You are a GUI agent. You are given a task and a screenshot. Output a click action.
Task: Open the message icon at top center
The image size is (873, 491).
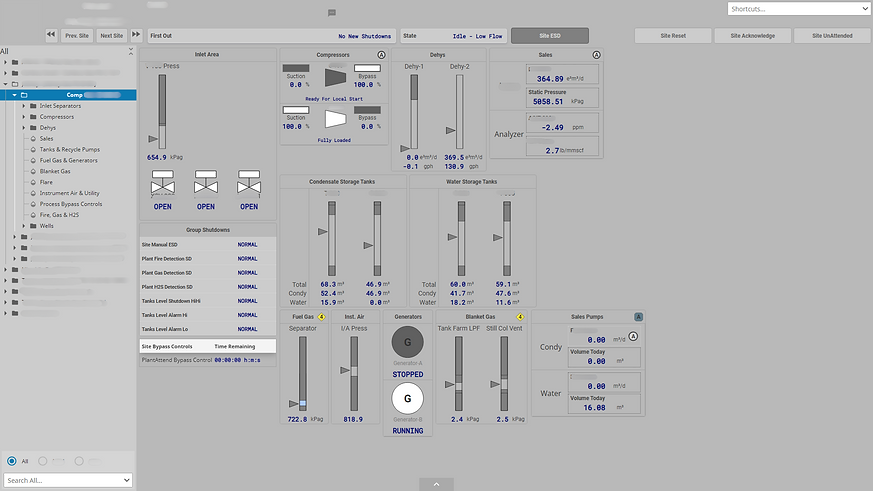tap(332, 13)
